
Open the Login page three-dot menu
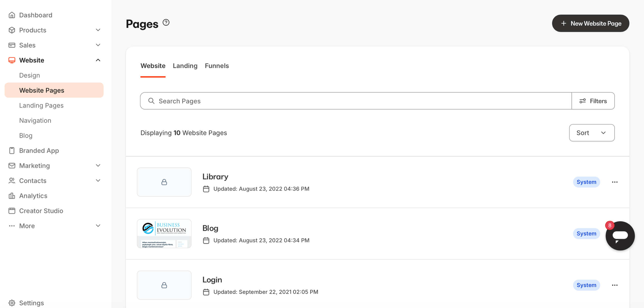pos(615,285)
